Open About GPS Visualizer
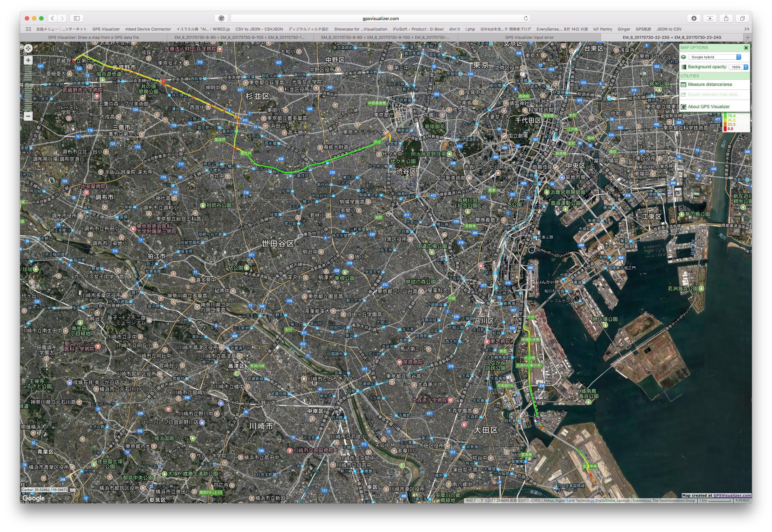 pyautogui.click(x=709, y=107)
